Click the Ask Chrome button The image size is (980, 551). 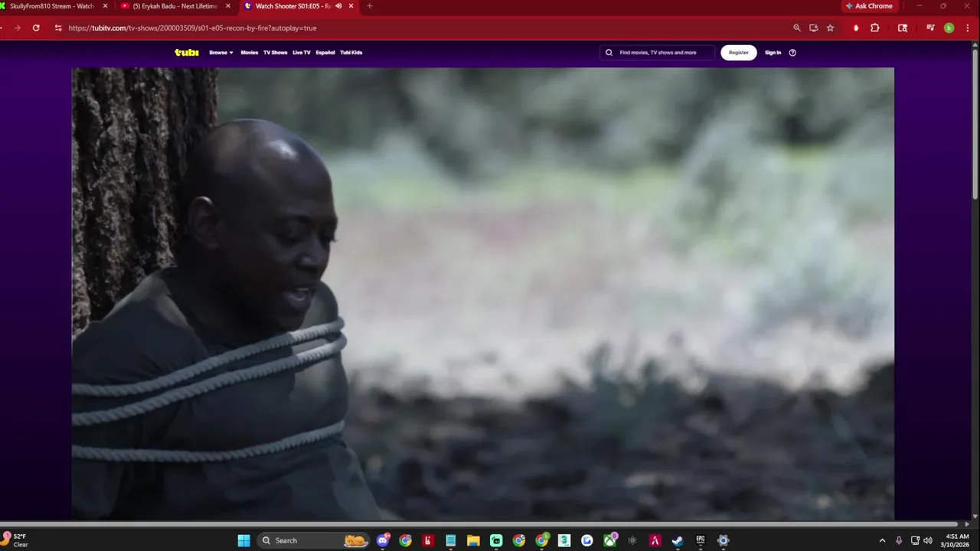(x=869, y=6)
